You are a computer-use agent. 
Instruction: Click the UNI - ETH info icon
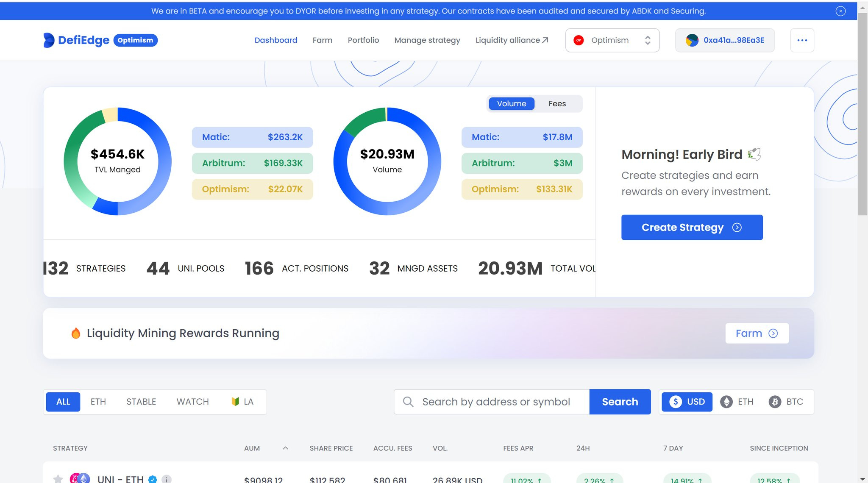167,479
